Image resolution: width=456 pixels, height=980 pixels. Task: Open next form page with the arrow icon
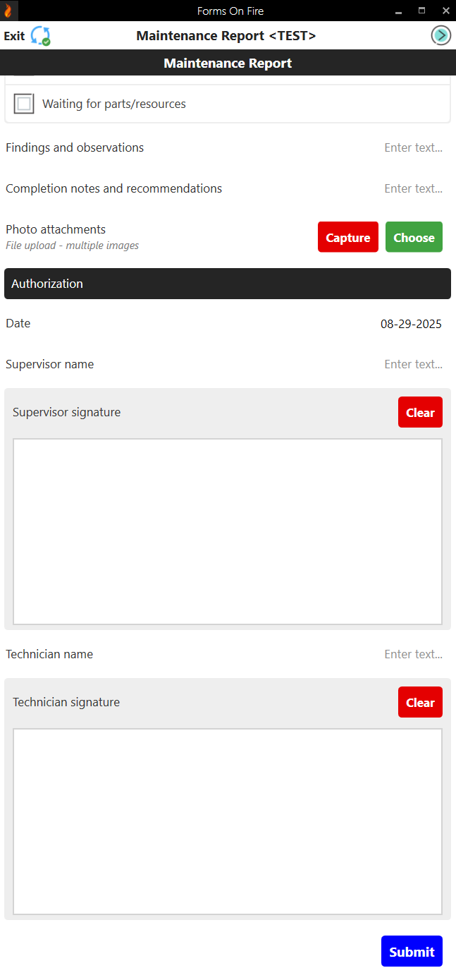click(x=440, y=35)
